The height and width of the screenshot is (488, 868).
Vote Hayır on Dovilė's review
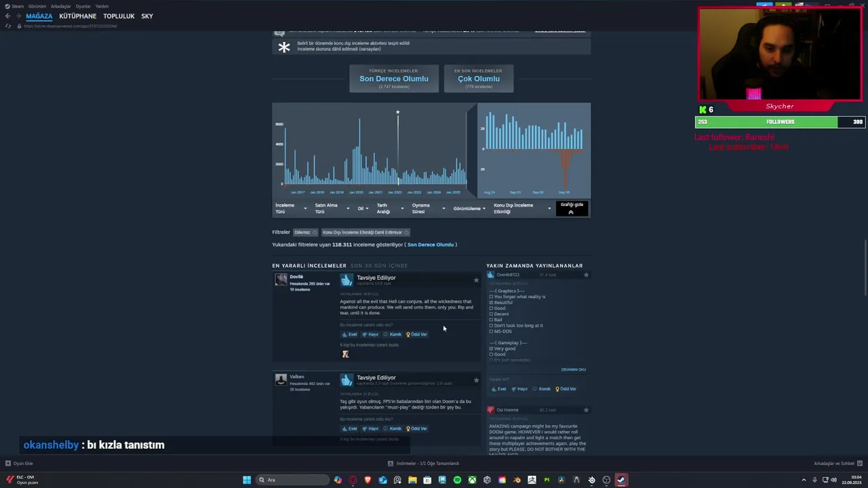click(370, 334)
